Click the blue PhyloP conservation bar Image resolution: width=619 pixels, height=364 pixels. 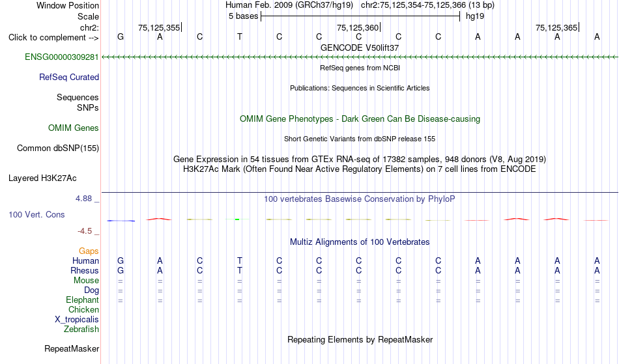tap(121, 221)
